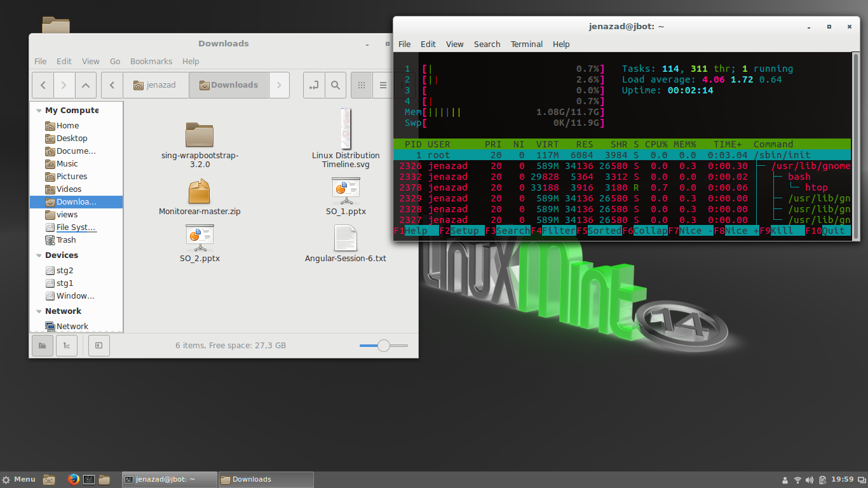Open Network location item in sidebar

tap(76, 327)
